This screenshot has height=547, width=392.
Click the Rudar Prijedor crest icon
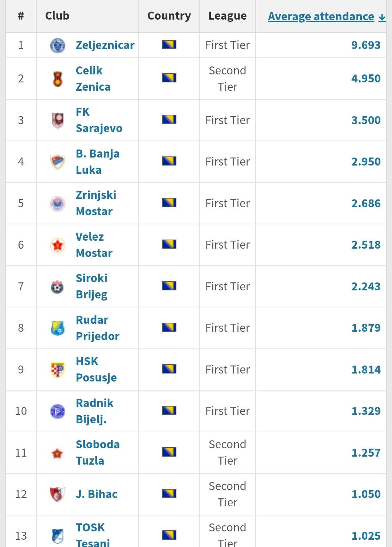click(x=57, y=328)
